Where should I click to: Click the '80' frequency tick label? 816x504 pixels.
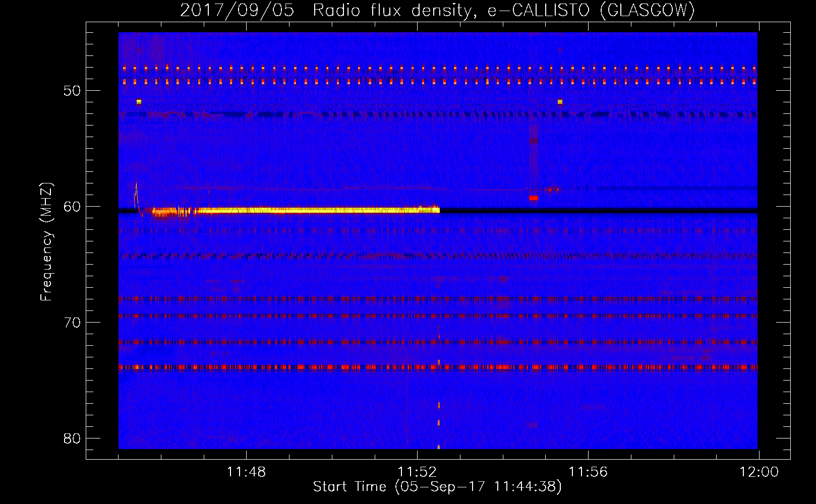coord(72,438)
